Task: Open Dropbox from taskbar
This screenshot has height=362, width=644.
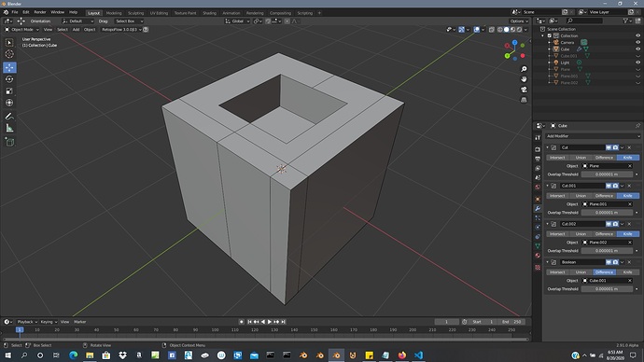Action: coord(122,355)
